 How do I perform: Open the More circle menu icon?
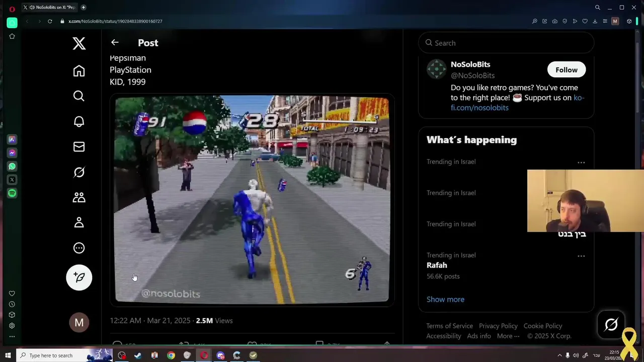[79, 248]
